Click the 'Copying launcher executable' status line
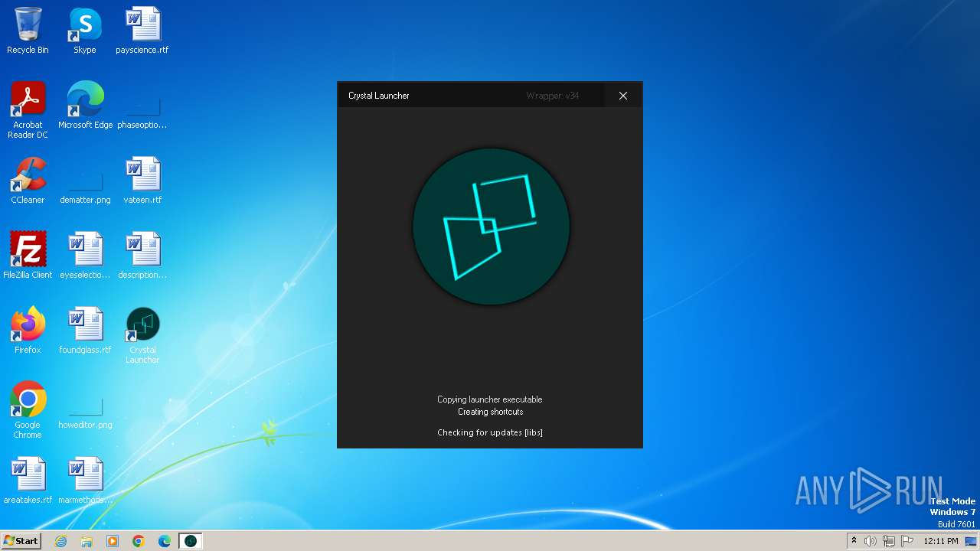980x551 pixels. pos(490,399)
